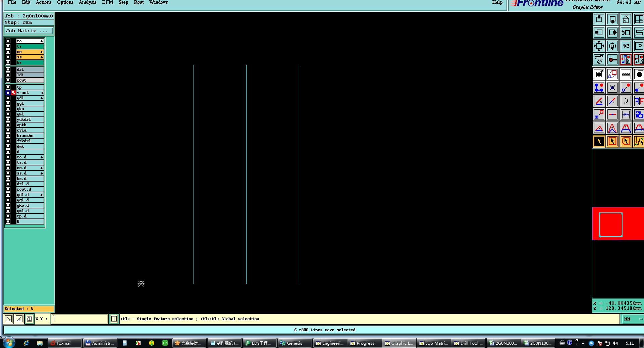The width and height of the screenshot is (644, 348).
Task: Click the Help menu button
Action: [x=497, y=2]
